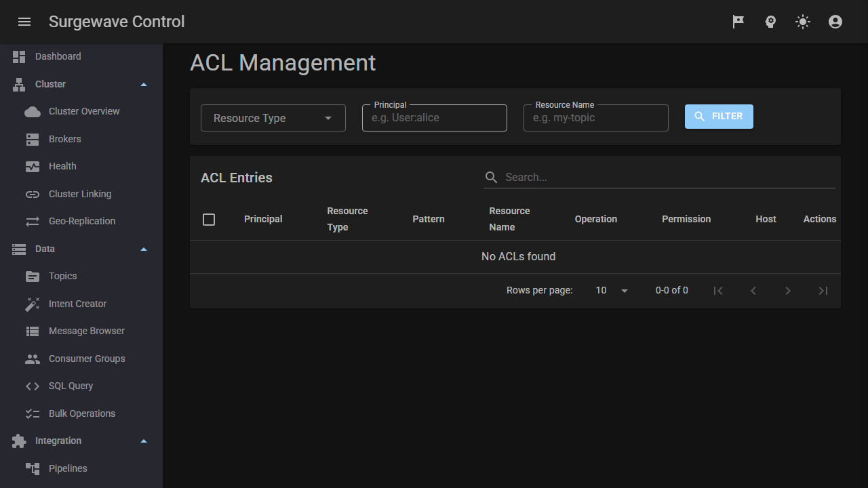
Task: Click the Health monitor icon
Action: 33,167
